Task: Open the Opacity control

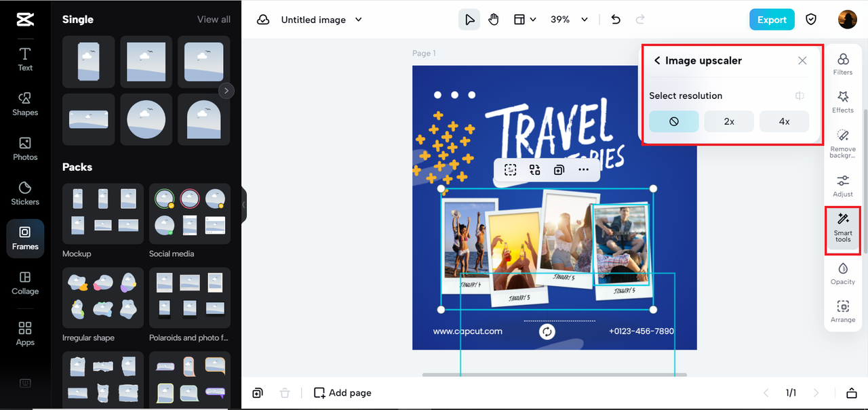Action: click(x=843, y=273)
